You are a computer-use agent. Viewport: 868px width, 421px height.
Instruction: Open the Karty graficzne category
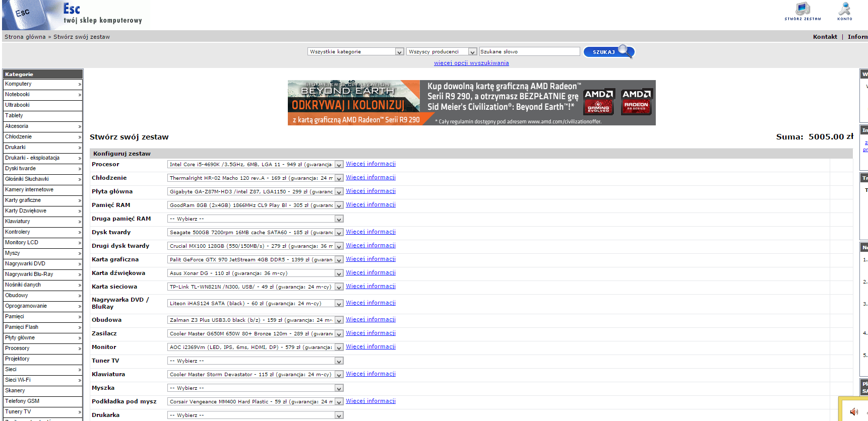click(43, 200)
